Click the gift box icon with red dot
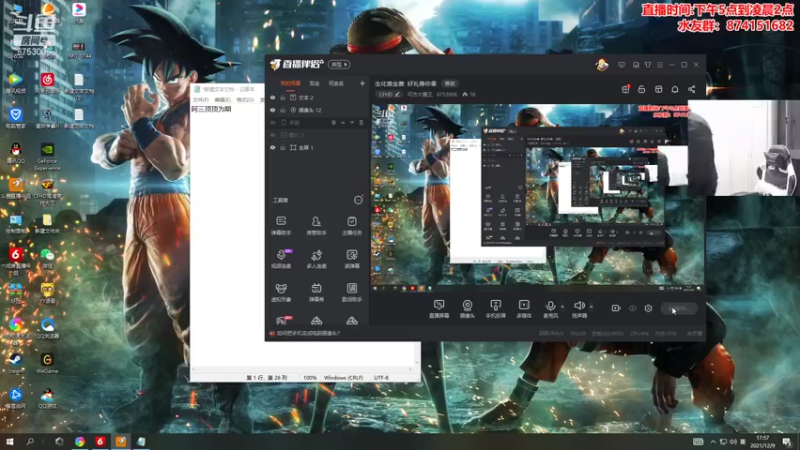This screenshot has height=450, width=800. point(626,89)
